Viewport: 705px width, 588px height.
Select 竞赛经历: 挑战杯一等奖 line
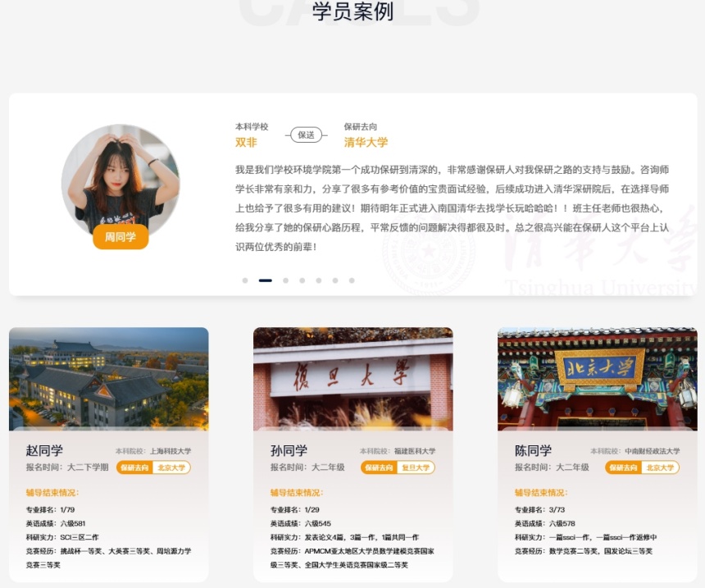pyautogui.click(x=109, y=558)
